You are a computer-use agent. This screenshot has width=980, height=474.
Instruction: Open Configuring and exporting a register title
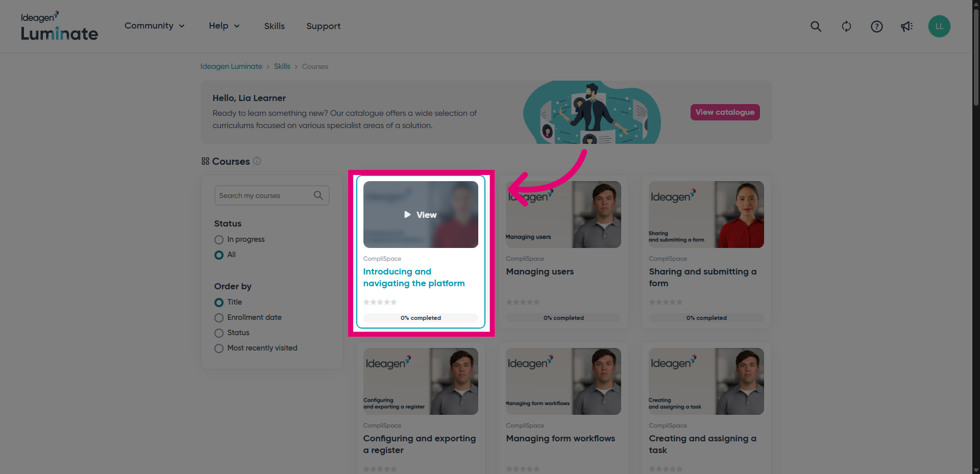420,444
